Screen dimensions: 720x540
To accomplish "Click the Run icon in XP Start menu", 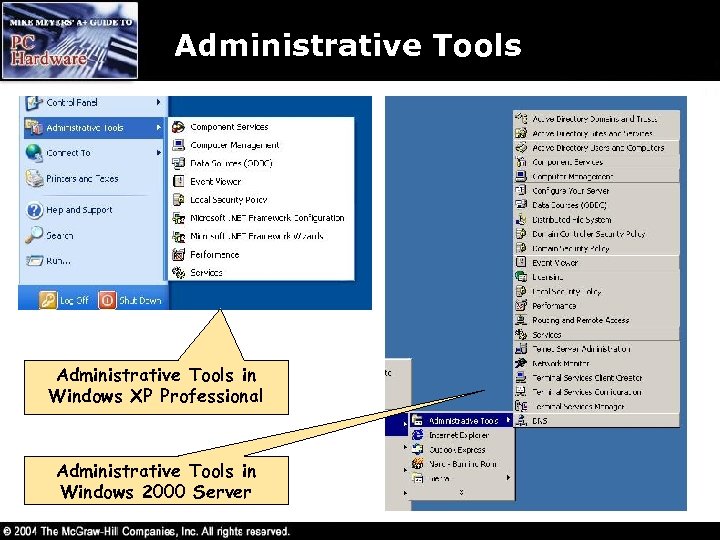I will 34,261.
